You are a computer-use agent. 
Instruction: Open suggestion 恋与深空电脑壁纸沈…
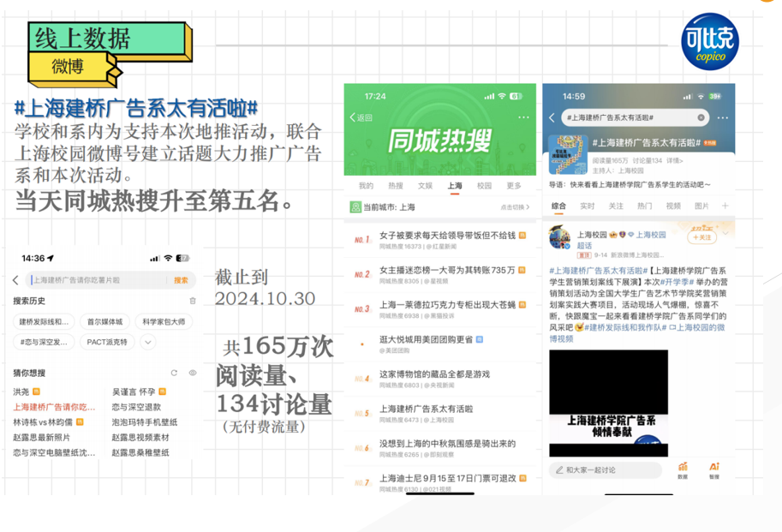[x=54, y=452]
